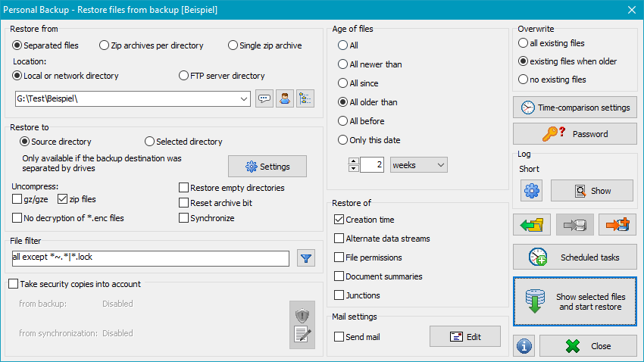
Task: Toggle Creation time checkbox
Action: pyautogui.click(x=364, y=220)
